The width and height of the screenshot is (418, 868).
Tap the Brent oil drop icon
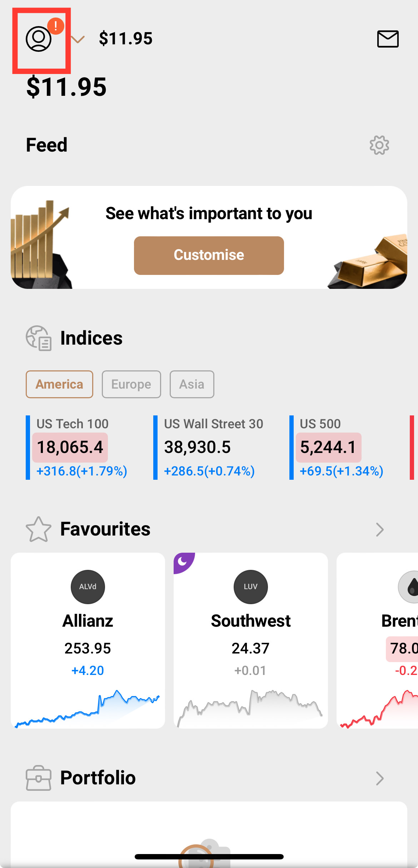[x=411, y=587]
